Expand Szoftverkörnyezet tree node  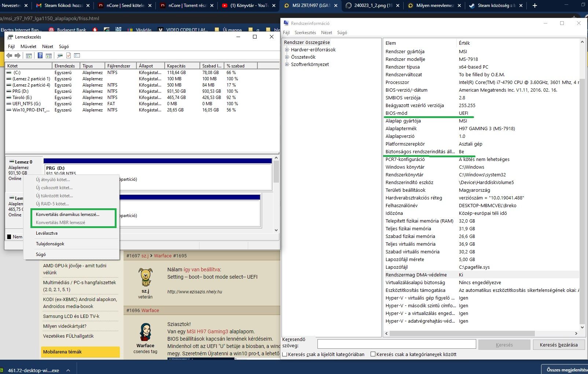287,65
